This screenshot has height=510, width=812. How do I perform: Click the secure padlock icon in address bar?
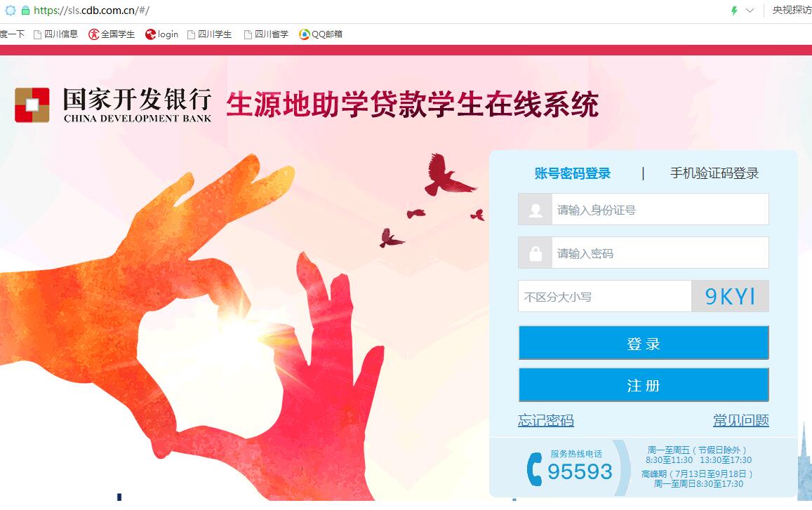click(x=25, y=10)
